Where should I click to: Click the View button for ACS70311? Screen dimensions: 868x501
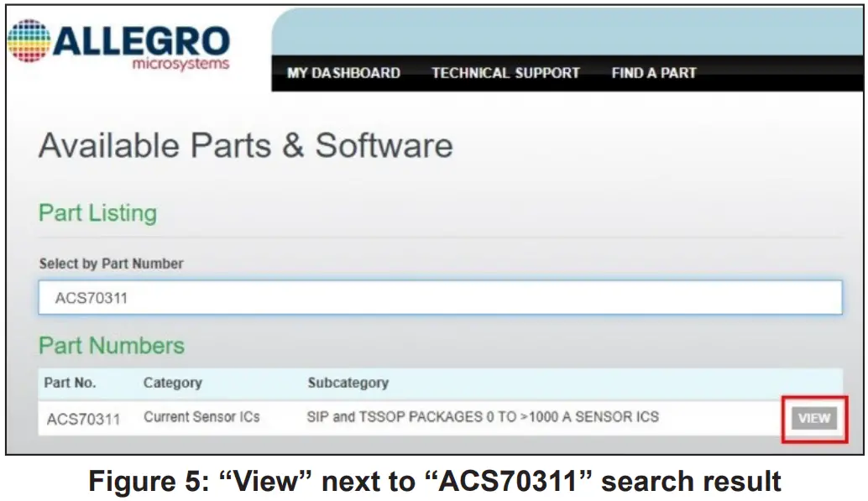814,419
